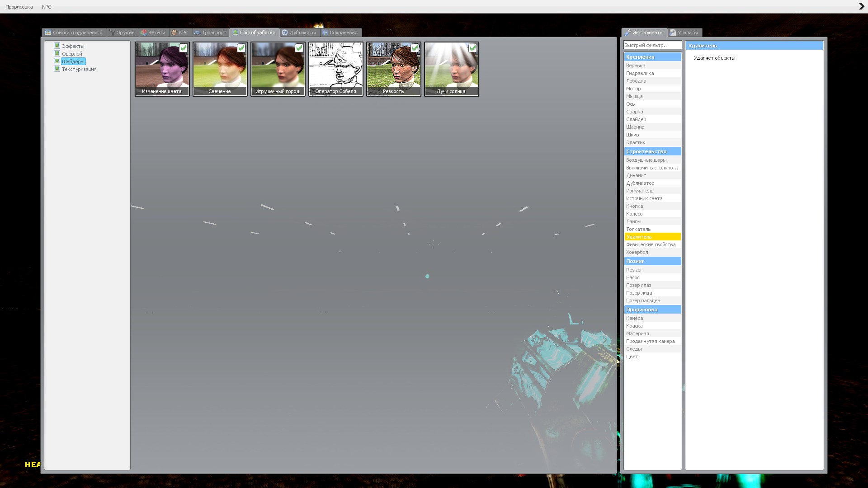Collapse the Строительство tool category

(652, 151)
